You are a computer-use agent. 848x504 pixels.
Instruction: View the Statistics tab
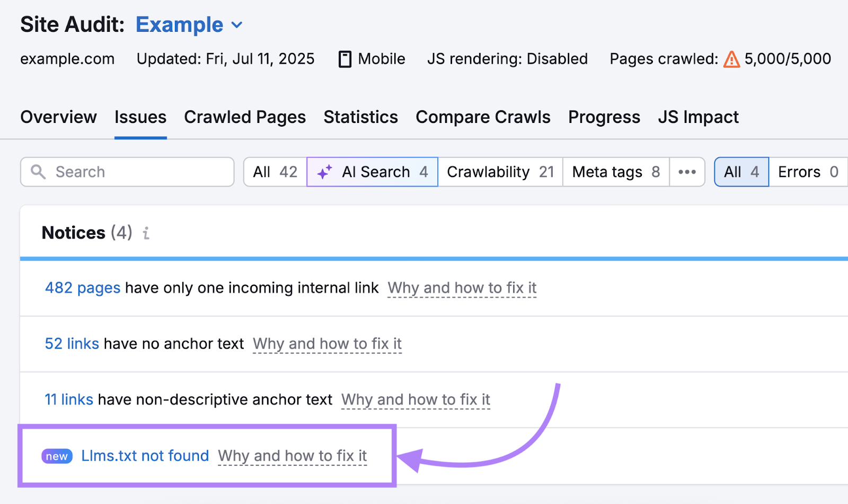(360, 117)
